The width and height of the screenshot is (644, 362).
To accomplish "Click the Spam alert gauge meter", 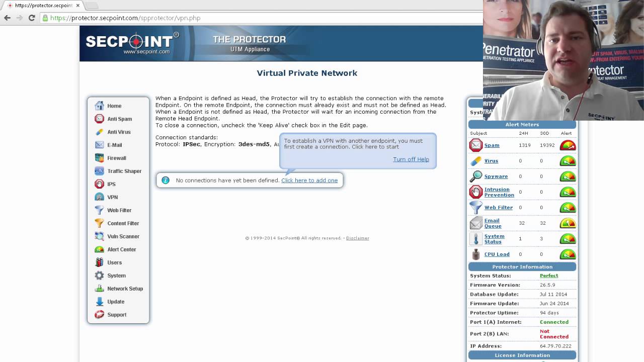I will (x=568, y=145).
